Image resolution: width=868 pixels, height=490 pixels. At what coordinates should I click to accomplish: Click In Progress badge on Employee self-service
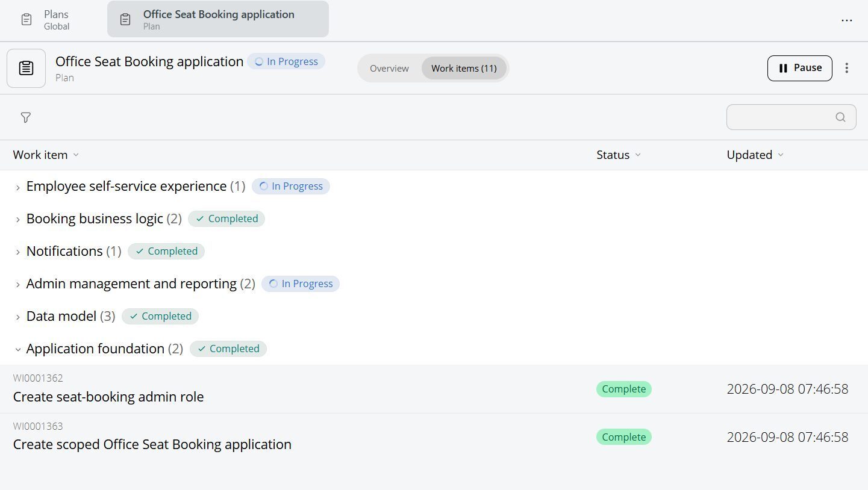[x=291, y=187]
